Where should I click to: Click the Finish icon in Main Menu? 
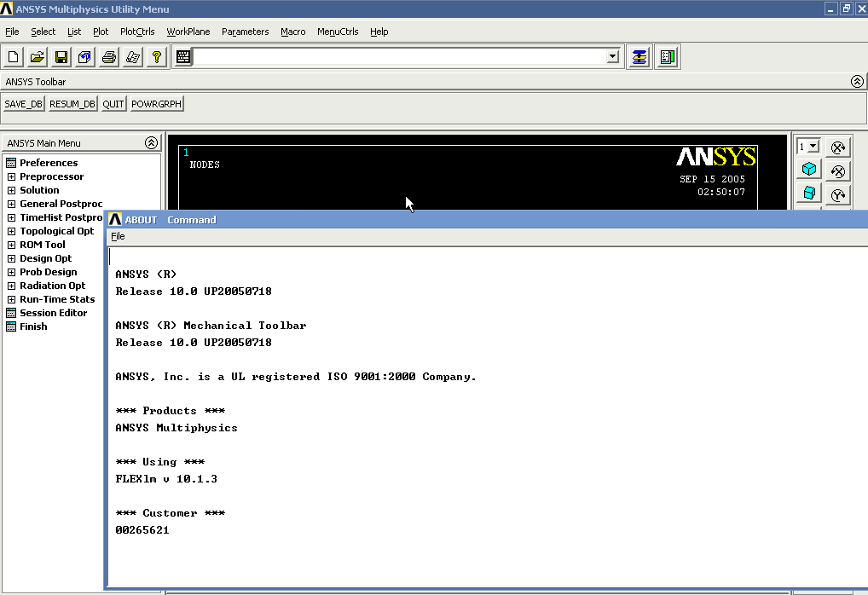point(11,326)
